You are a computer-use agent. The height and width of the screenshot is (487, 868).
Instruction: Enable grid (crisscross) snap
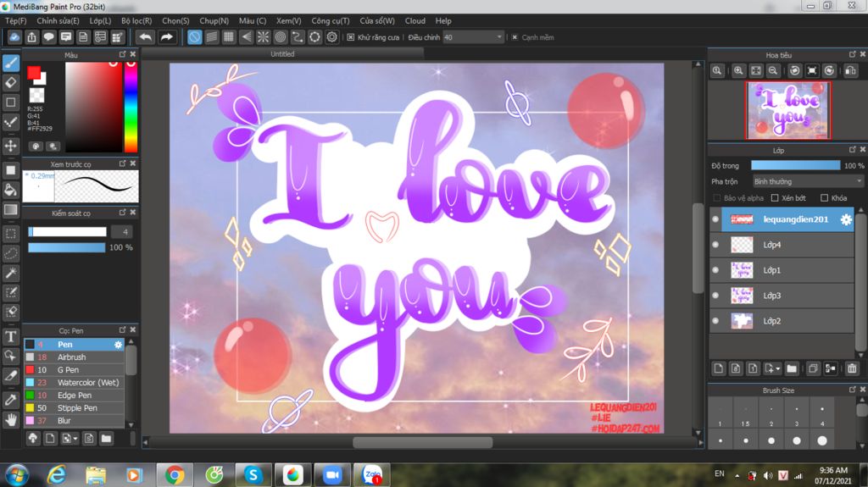click(x=229, y=37)
